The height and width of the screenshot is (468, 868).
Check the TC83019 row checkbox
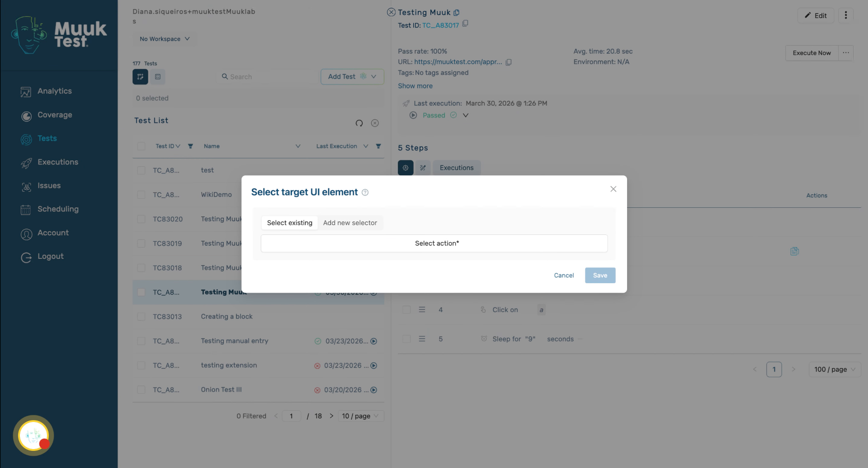141,243
